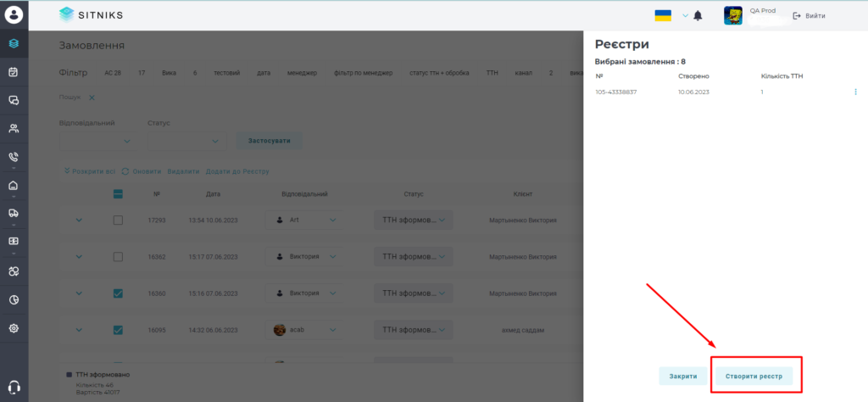
Task: Open the Відповідальний filter dropdown
Action: (x=98, y=141)
